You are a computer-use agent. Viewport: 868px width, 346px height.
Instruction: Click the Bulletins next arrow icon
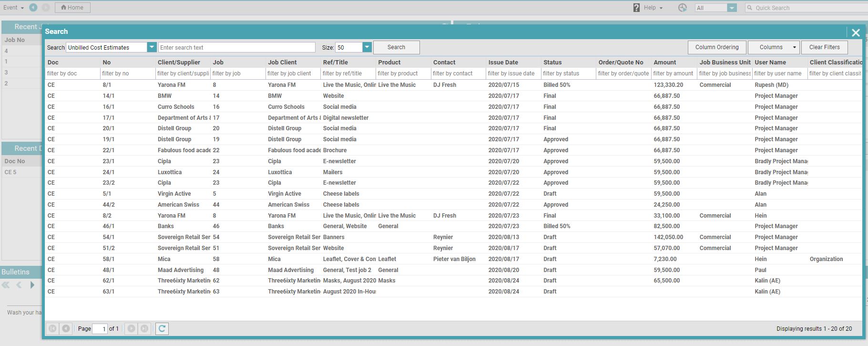coord(32,285)
